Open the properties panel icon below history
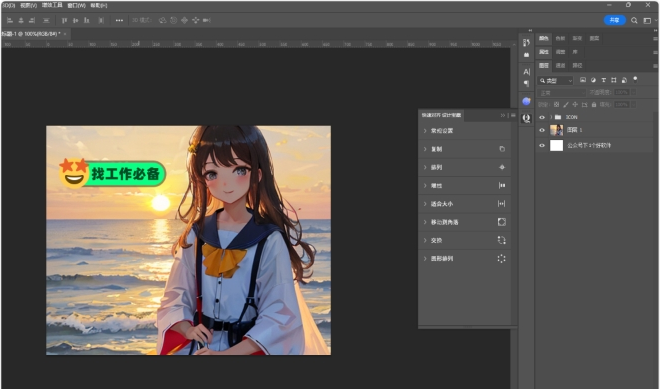 point(526,55)
